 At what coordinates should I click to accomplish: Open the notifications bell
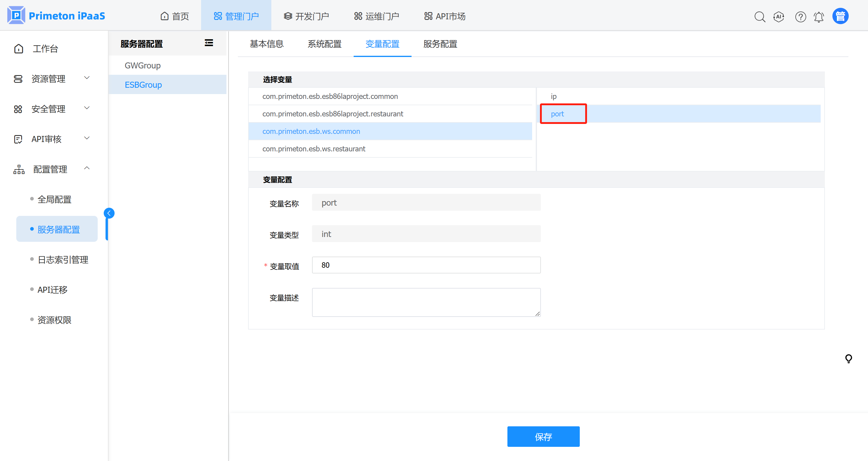(x=819, y=17)
